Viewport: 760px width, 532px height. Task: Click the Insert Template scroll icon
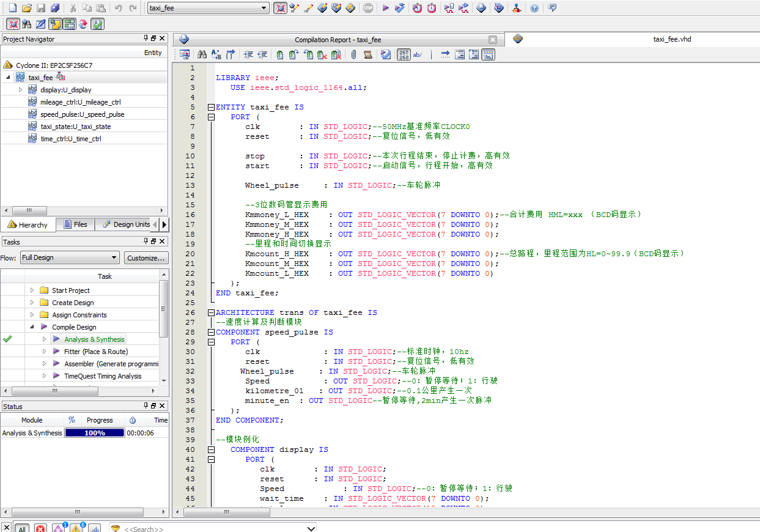(367, 54)
